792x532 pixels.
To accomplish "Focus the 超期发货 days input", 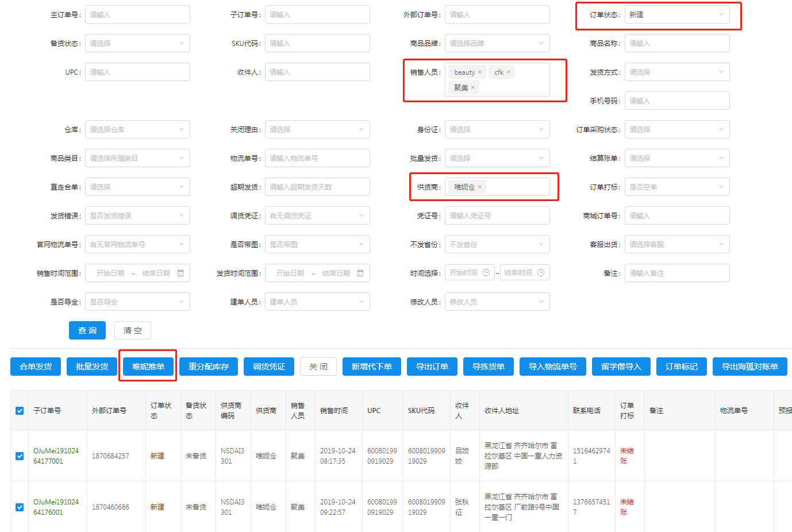I will [317, 187].
